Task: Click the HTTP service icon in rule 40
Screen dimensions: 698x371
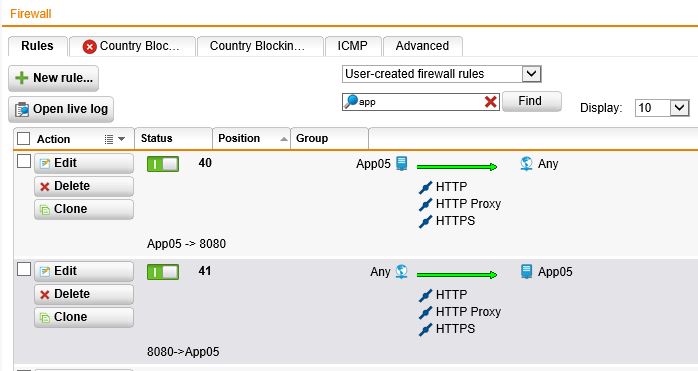Action: pyautogui.click(x=426, y=188)
